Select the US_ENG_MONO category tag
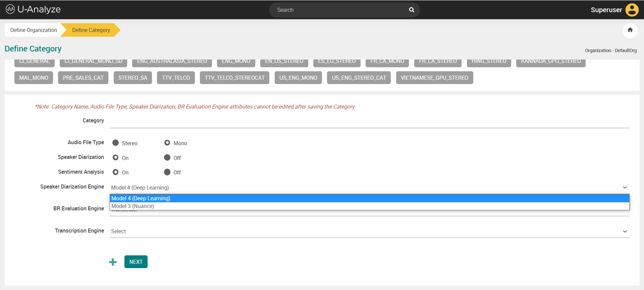 pyautogui.click(x=298, y=78)
